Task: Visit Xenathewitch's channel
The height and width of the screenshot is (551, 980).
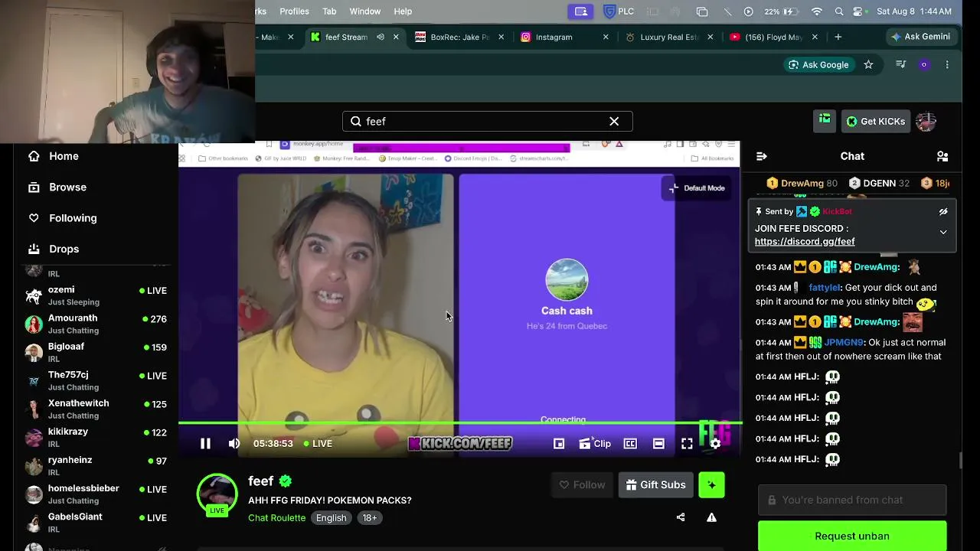Action: 96,409
